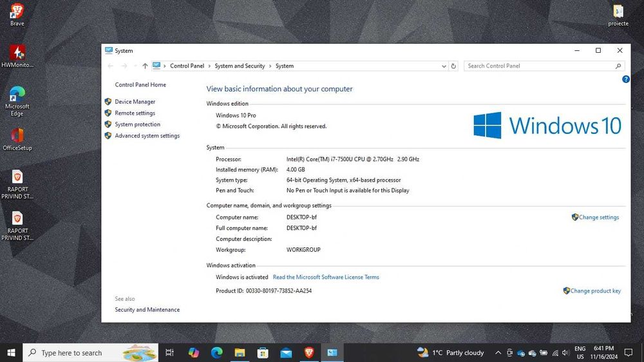Open HWMonitor desktop shortcut
The height and width of the screenshot is (362, 644).
[x=17, y=56]
